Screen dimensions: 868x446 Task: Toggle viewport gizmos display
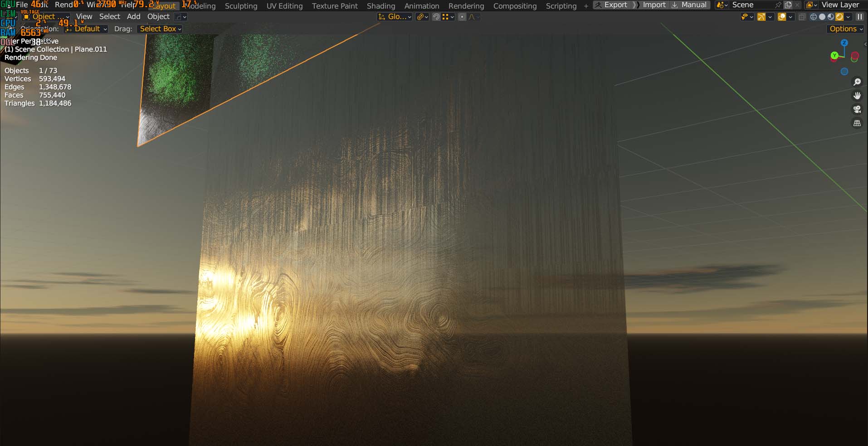click(x=761, y=17)
